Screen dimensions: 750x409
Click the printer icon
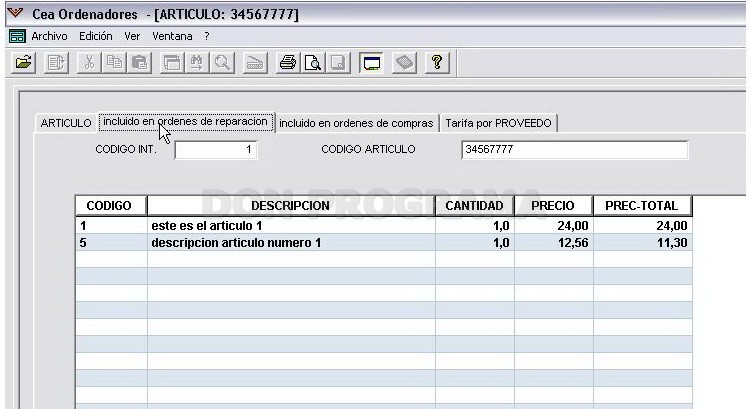288,63
